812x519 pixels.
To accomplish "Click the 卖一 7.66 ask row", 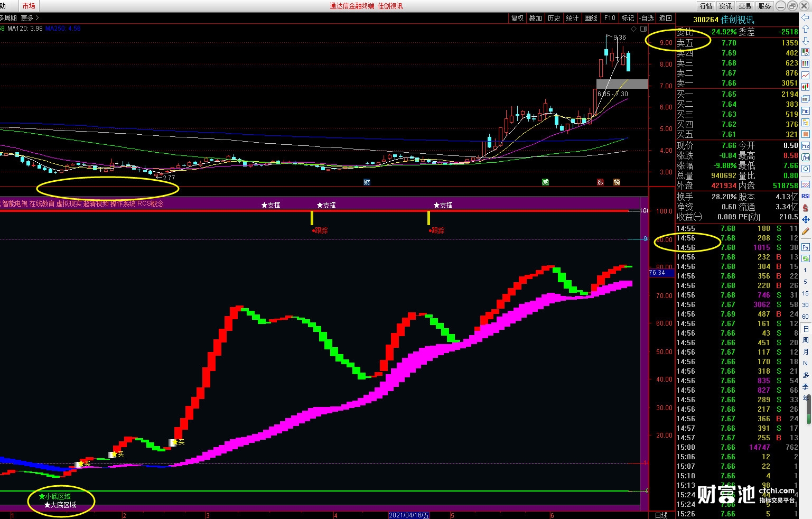I will point(738,83).
